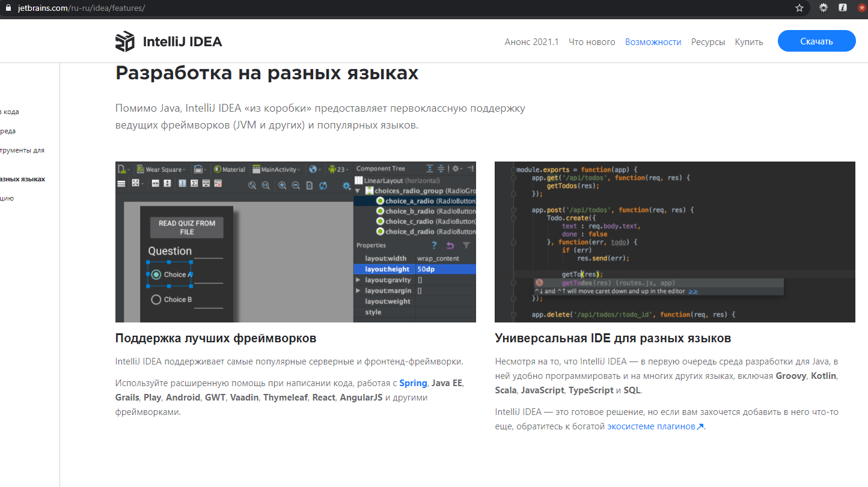The image size is (868, 487).
Task: View site info via the address bar lock icon
Action: pyautogui.click(x=7, y=8)
